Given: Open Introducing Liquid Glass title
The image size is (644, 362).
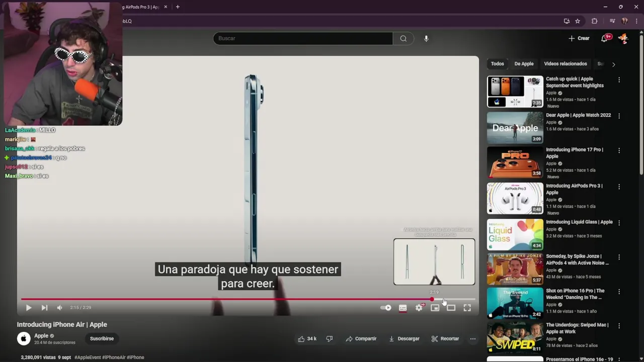Looking at the screenshot, I should point(579,222).
